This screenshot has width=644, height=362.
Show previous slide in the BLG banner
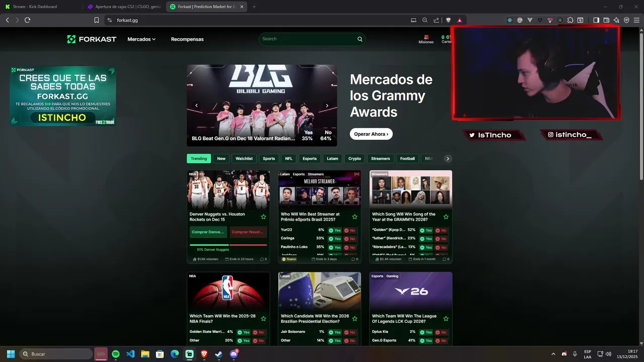click(197, 106)
